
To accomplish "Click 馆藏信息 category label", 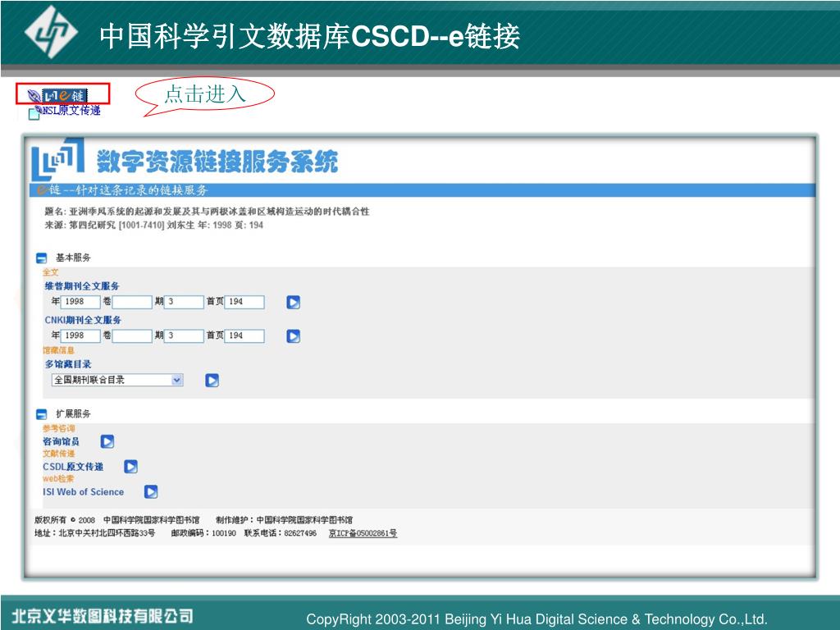I will (x=58, y=350).
